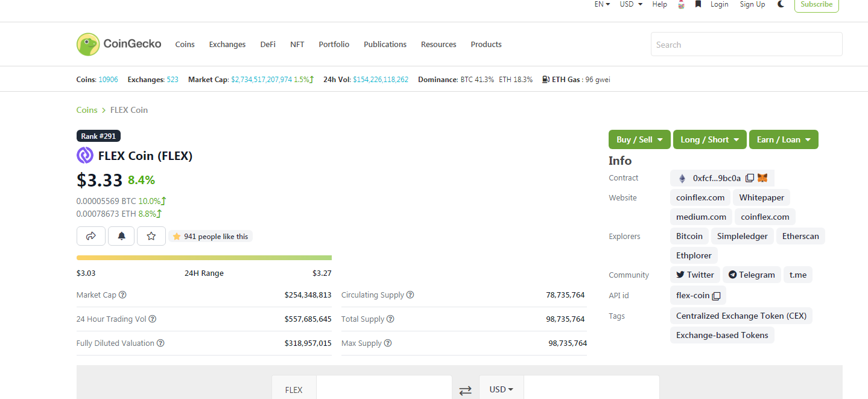Open the Ethplorer explorer link
Screen dimensions: 868x399
694,255
